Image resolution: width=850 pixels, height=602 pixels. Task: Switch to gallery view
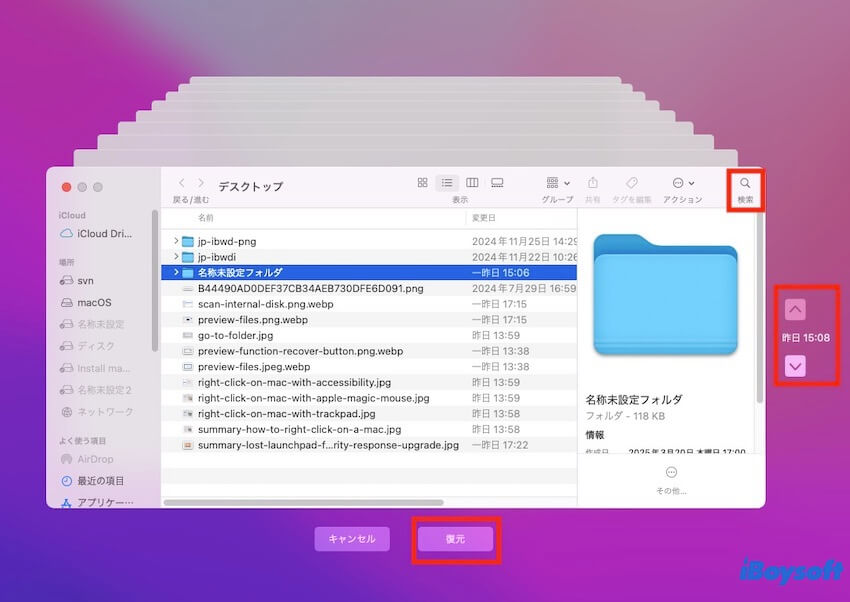(x=497, y=183)
